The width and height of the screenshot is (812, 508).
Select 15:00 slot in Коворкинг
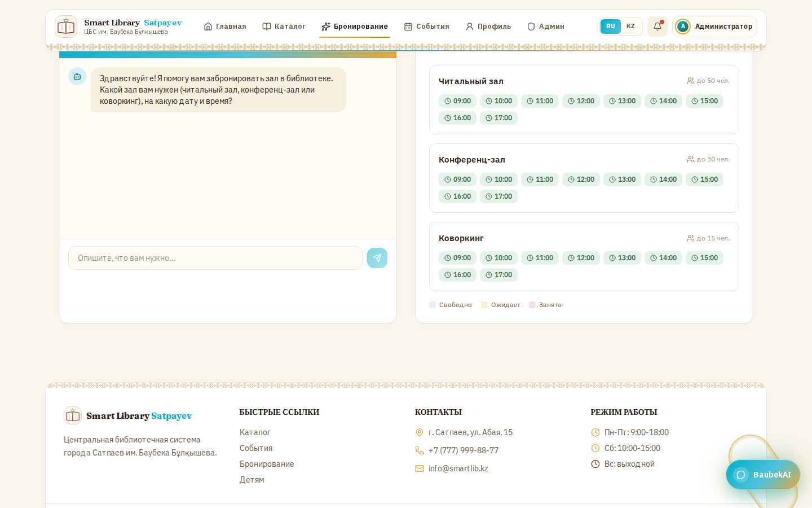704,258
